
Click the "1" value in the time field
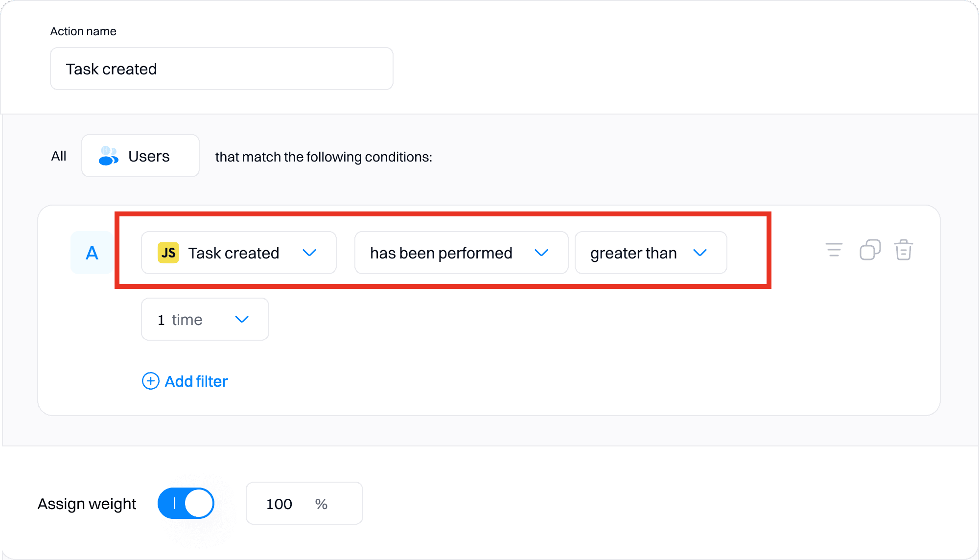tap(161, 319)
